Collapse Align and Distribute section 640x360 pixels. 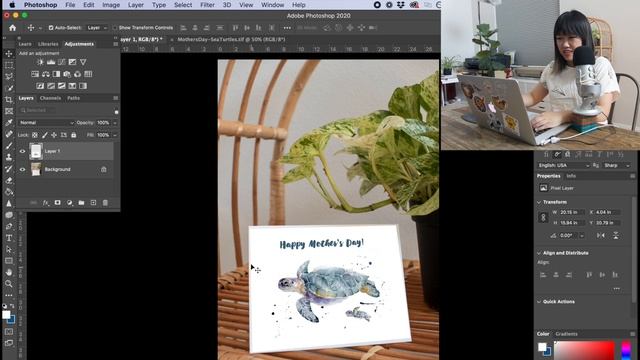pos(539,253)
